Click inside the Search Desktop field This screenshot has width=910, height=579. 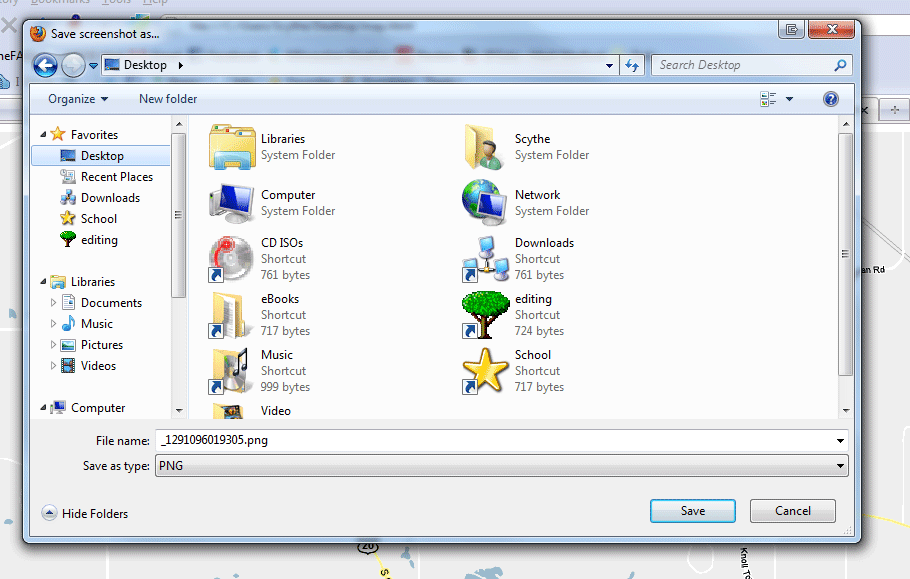tap(740, 64)
